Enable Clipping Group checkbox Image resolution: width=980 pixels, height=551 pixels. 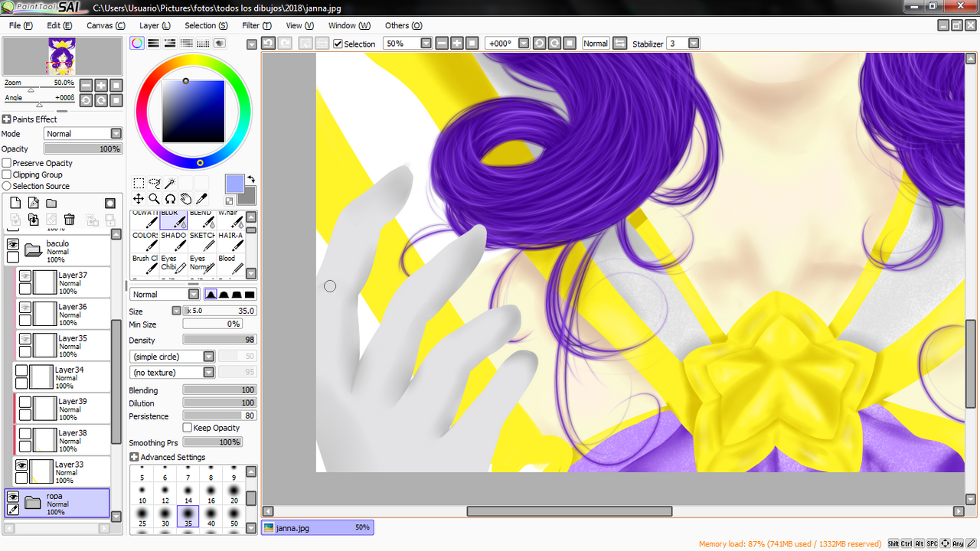(x=7, y=174)
